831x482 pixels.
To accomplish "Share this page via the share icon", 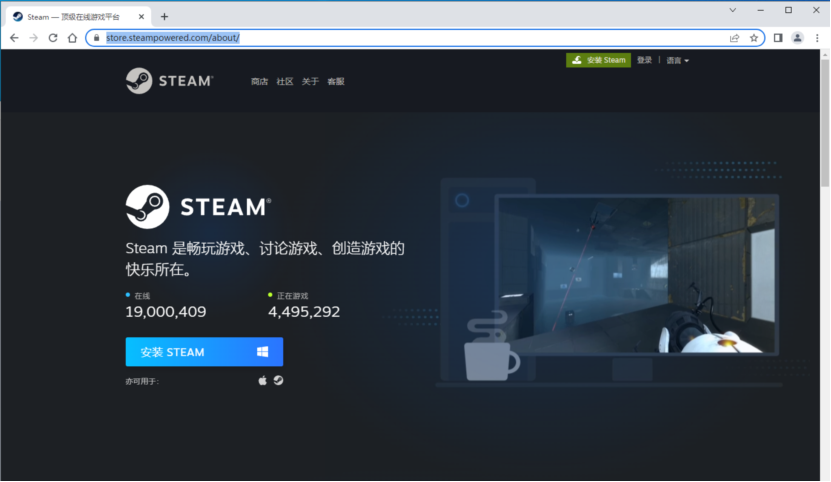I will (x=735, y=38).
